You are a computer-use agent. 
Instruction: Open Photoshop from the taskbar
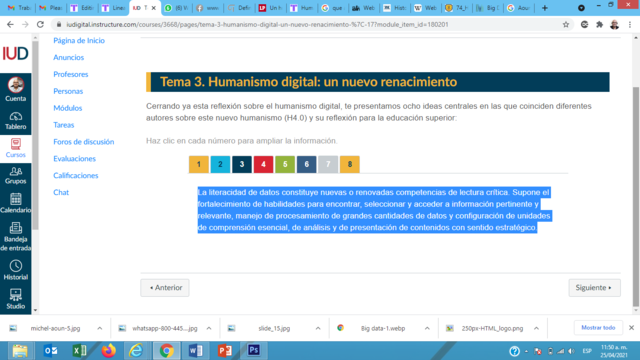(x=254, y=350)
